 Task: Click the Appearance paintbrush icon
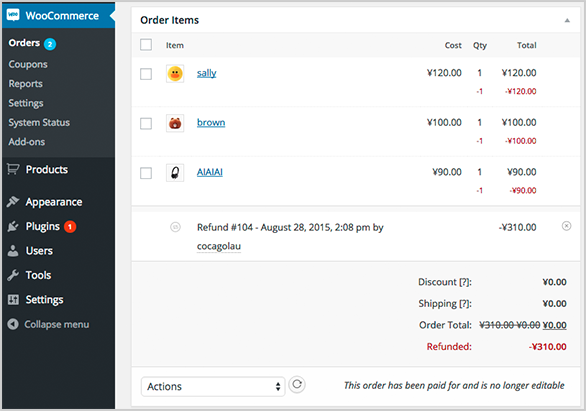(13, 201)
